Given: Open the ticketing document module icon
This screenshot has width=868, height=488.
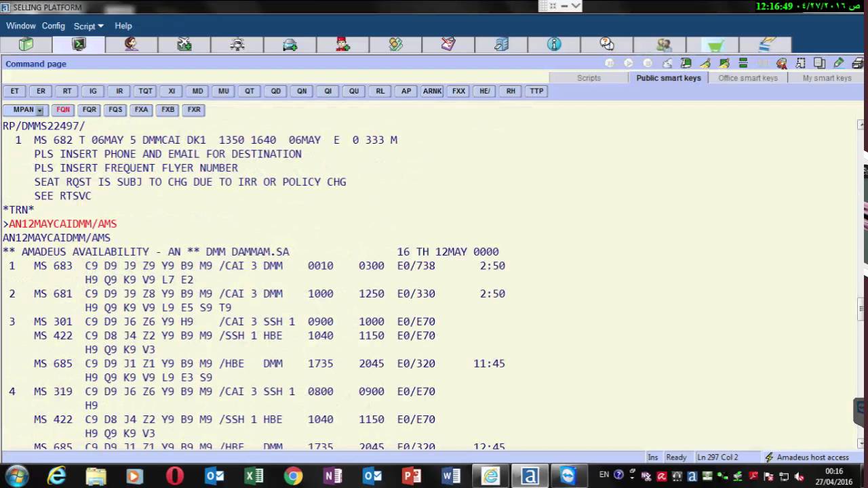Looking at the screenshot, I should (x=448, y=45).
